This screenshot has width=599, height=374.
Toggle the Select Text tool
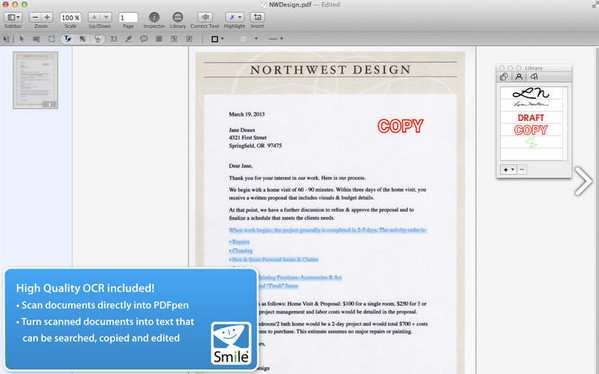coord(68,39)
